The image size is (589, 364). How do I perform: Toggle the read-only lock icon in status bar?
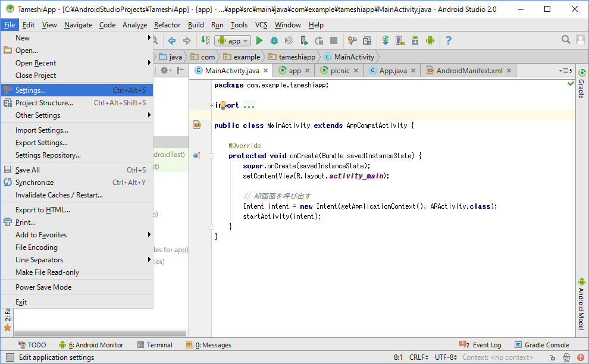[553, 357]
